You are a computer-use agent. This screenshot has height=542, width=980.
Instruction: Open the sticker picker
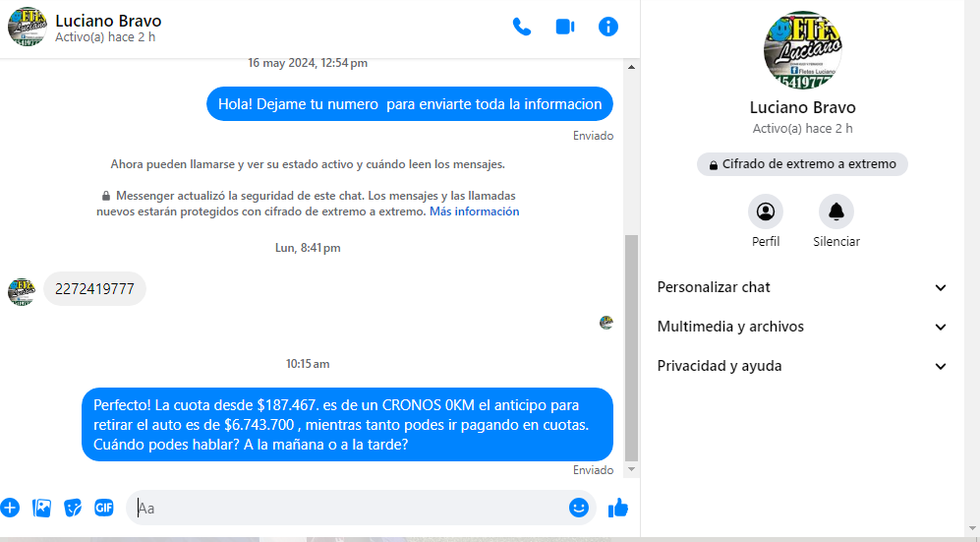point(73,508)
